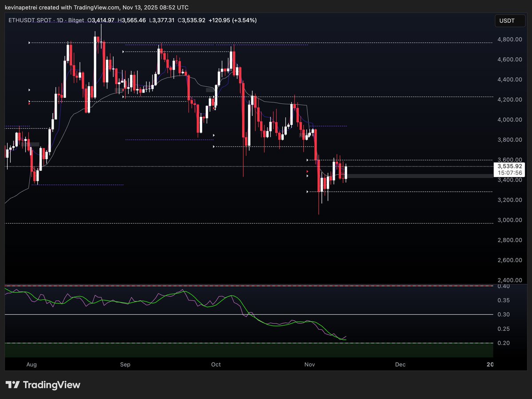Click the +120.95 (+3.54%) change value
The width and height of the screenshot is (532, 399).
pos(233,20)
